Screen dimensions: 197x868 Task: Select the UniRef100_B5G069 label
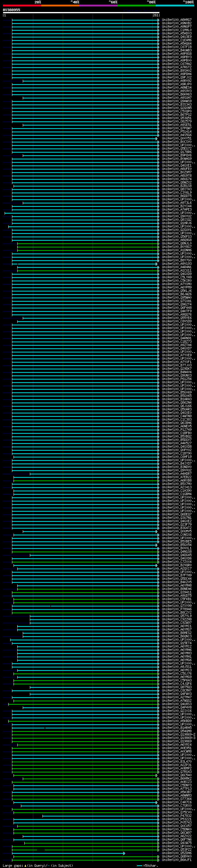pos(177,393)
